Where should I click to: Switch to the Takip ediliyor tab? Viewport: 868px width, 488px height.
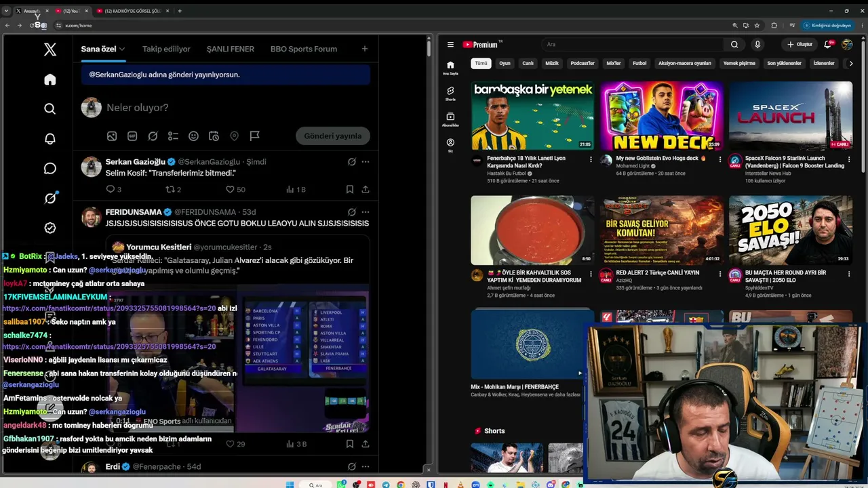[166, 49]
